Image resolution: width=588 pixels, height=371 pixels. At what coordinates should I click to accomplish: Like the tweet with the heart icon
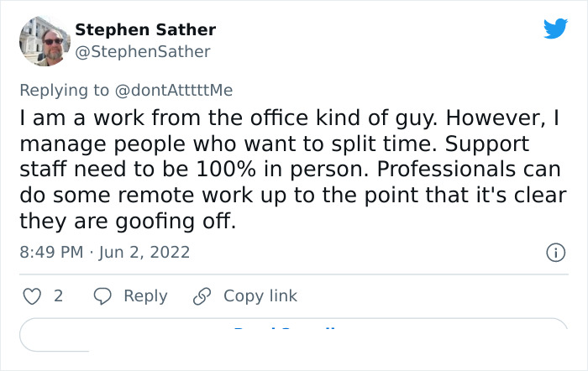(x=32, y=296)
